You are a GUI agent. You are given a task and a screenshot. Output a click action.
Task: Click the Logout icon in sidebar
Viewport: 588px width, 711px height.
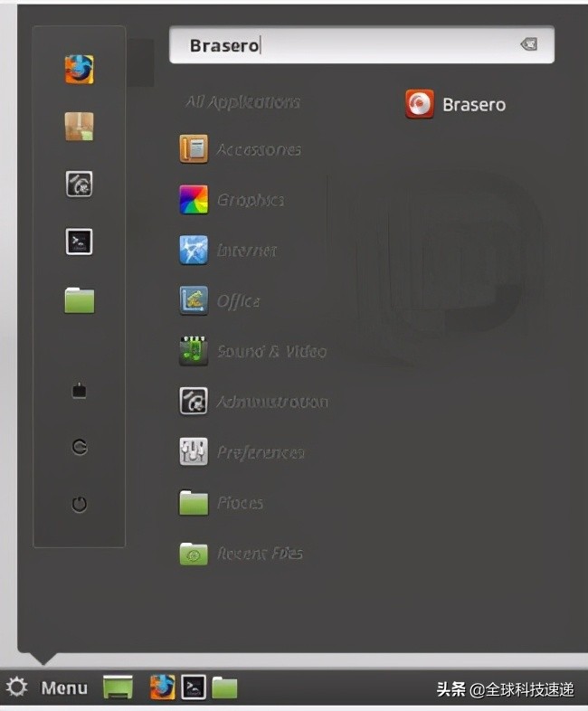tap(80, 447)
